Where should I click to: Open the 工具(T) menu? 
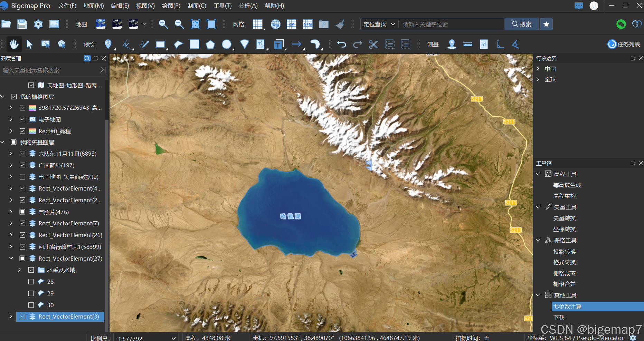point(222,6)
